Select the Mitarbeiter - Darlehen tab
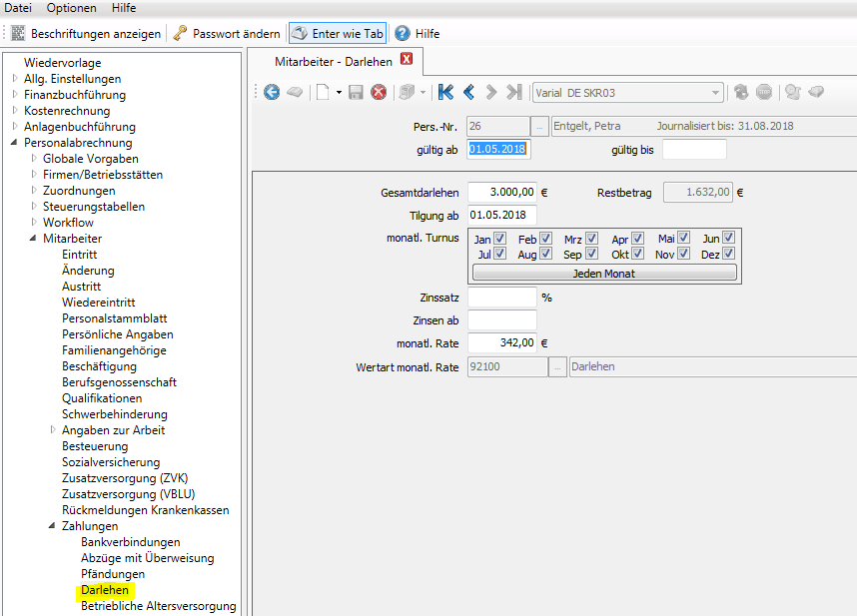Image resolution: width=857 pixels, height=616 pixels. (x=334, y=62)
